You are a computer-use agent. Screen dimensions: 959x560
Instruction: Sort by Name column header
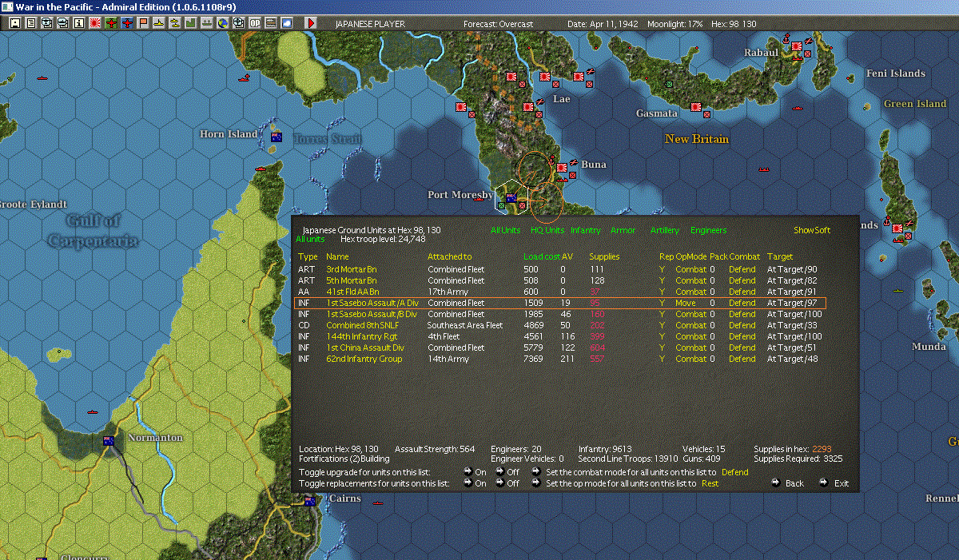pyautogui.click(x=337, y=256)
